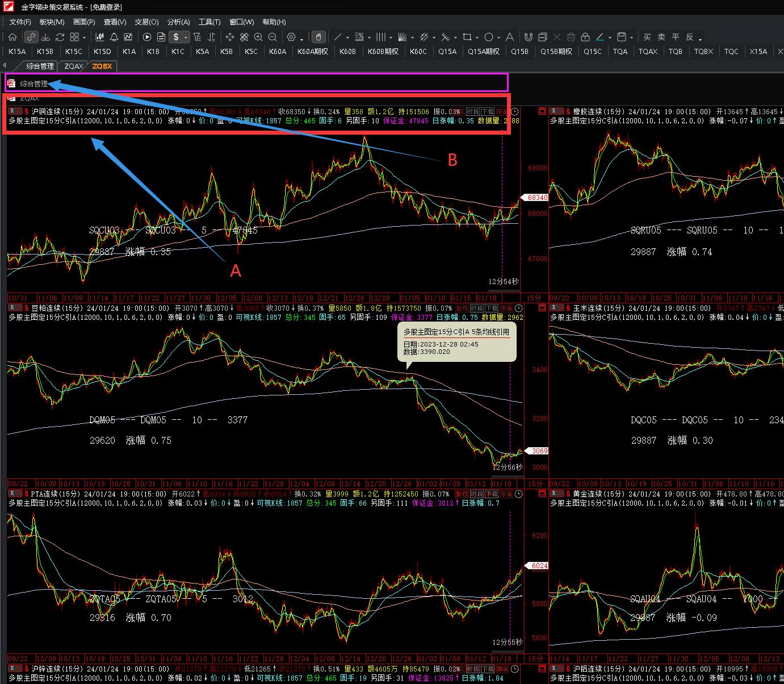Click the 平 close position button
Viewport: 784px width, 684px height.
[x=676, y=37]
